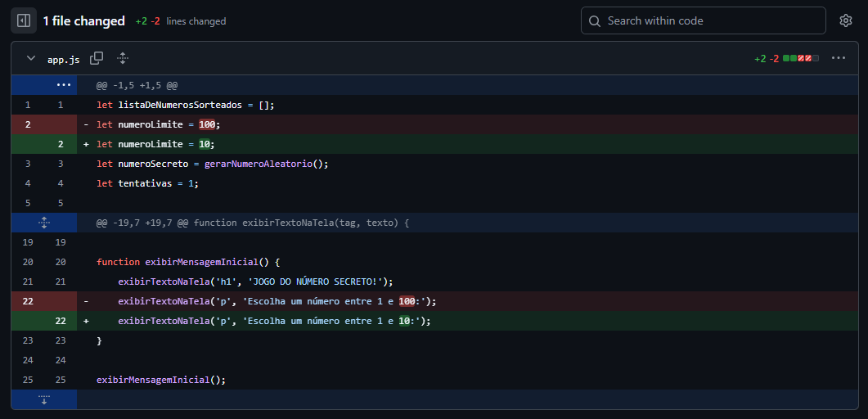868x419 pixels.
Task: Select hunk header '@@ -1,5 +1,5 @@'
Action: [x=137, y=85]
